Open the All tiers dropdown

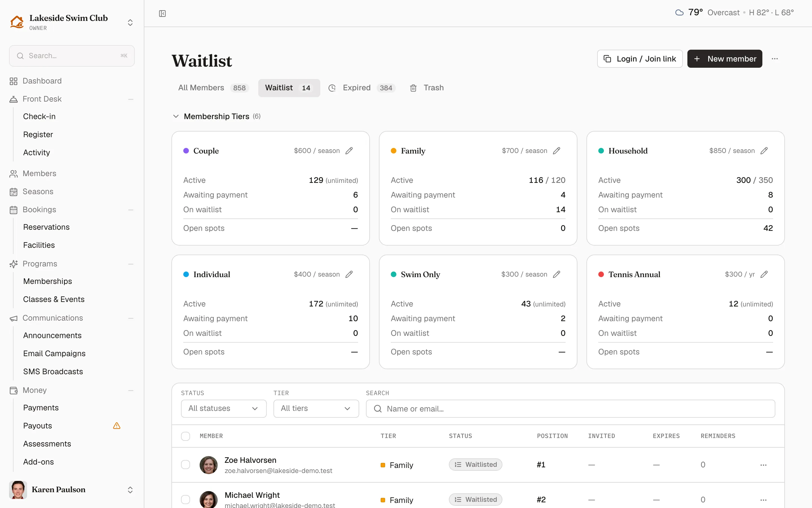[316, 409]
